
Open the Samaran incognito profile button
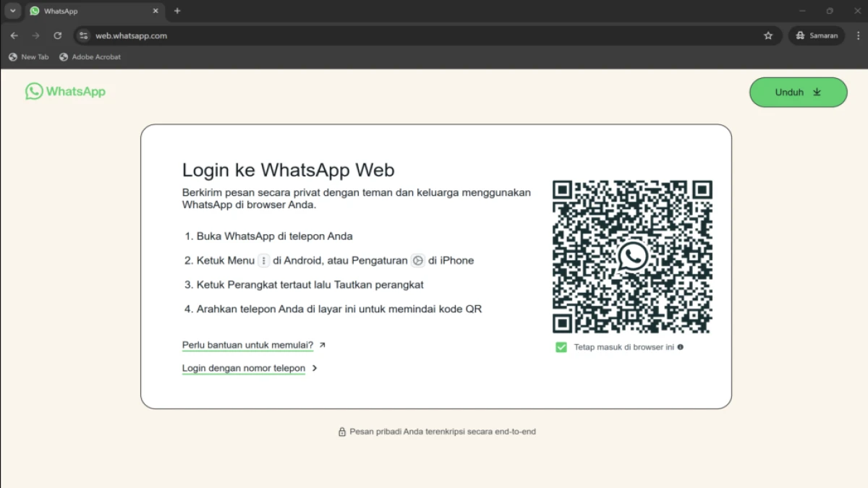pyautogui.click(x=817, y=35)
